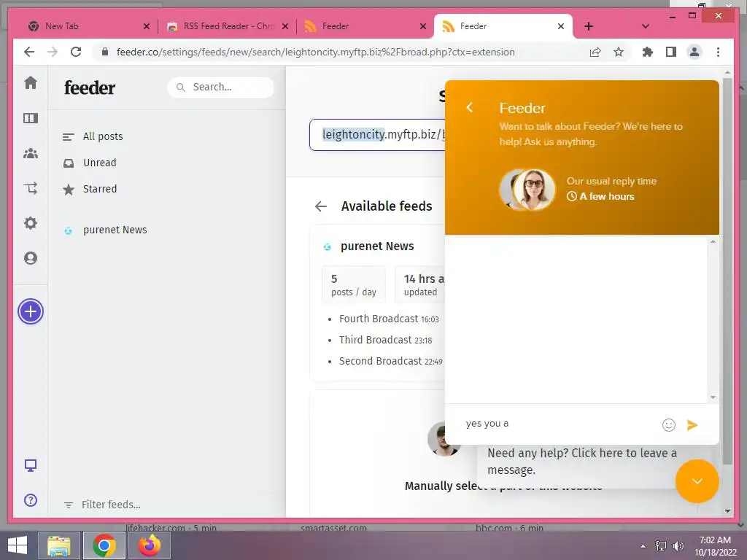Click the Need any help message bubble
Screen dimensions: 747x560
tap(581, 462)
